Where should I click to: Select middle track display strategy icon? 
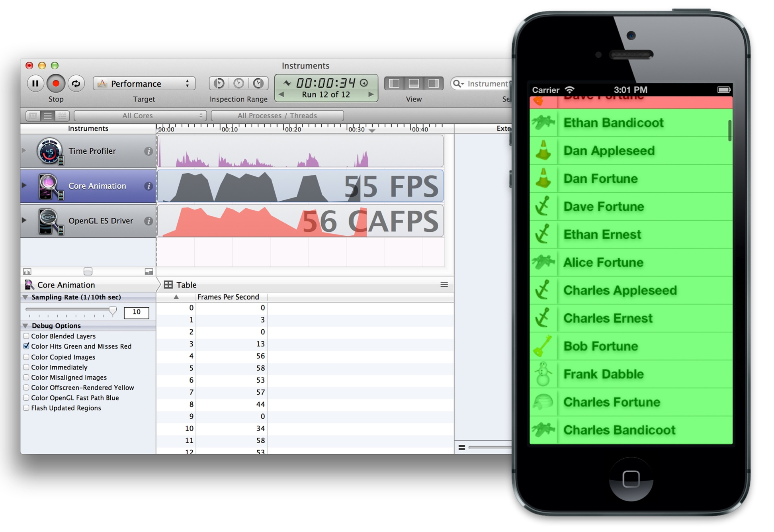(x=48, y=115)
